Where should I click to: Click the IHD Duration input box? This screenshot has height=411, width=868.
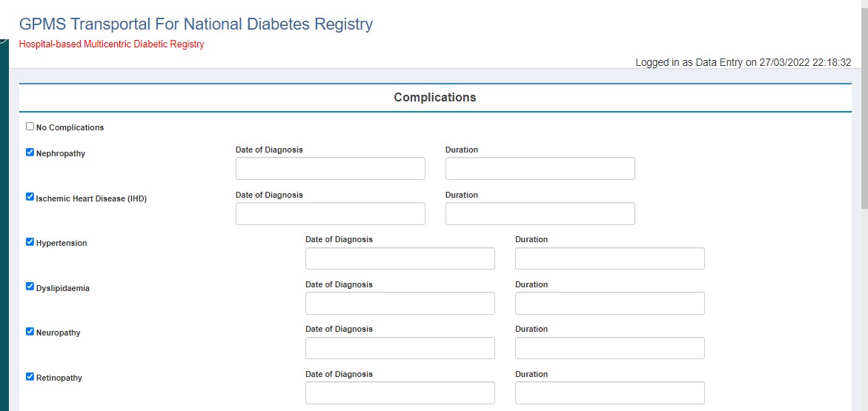[540, 214]
